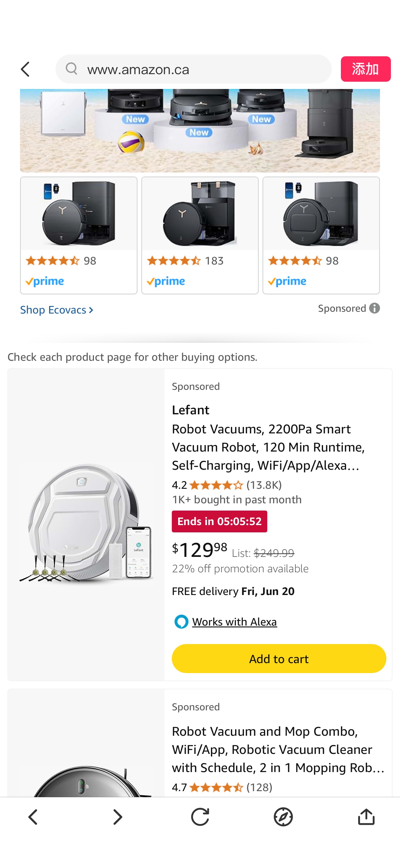Image resolution: width=400 pixels, height=868 pixels.
Task: Add the Lefant robot vacuum to cart
Action: 278,658
